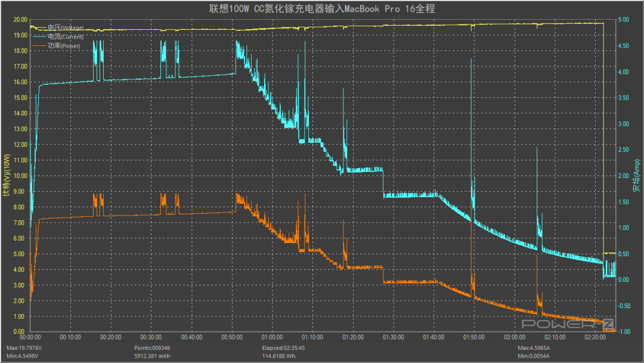Click the Min:0.0054A readout
This screenshot has width=644, height=363.
pos(533,356)
